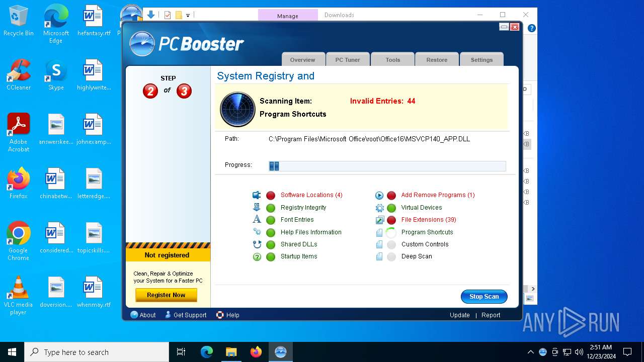Image resolution: width=644 pixels, height=362 pixels.
Task: Click the red status dot for Software Locations
Action: click(x=271, y=196)
